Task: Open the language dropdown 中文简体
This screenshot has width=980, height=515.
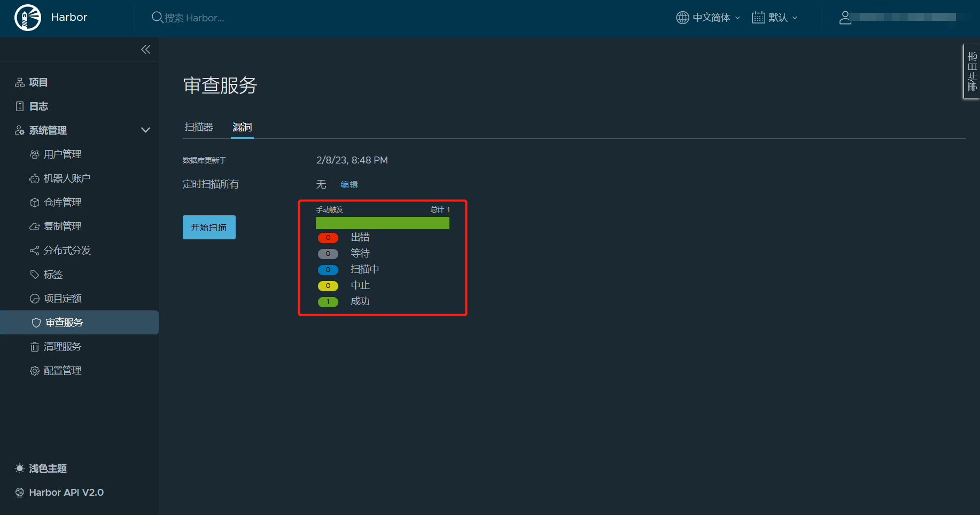Action: pos(708,18)
